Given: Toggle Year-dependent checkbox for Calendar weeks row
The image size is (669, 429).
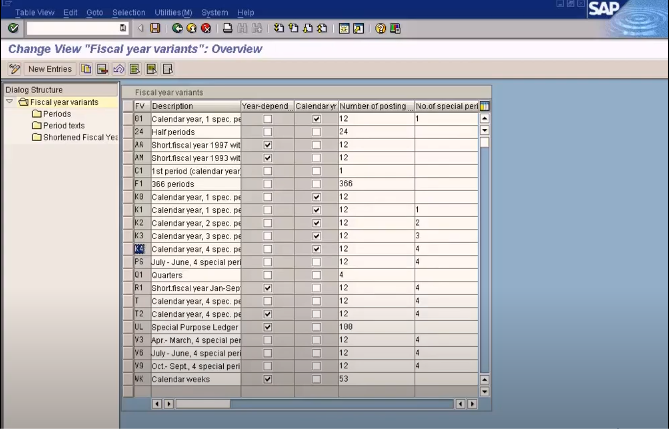Looking at the screenshot, I should pyautogui.click(x=268, y=379).
